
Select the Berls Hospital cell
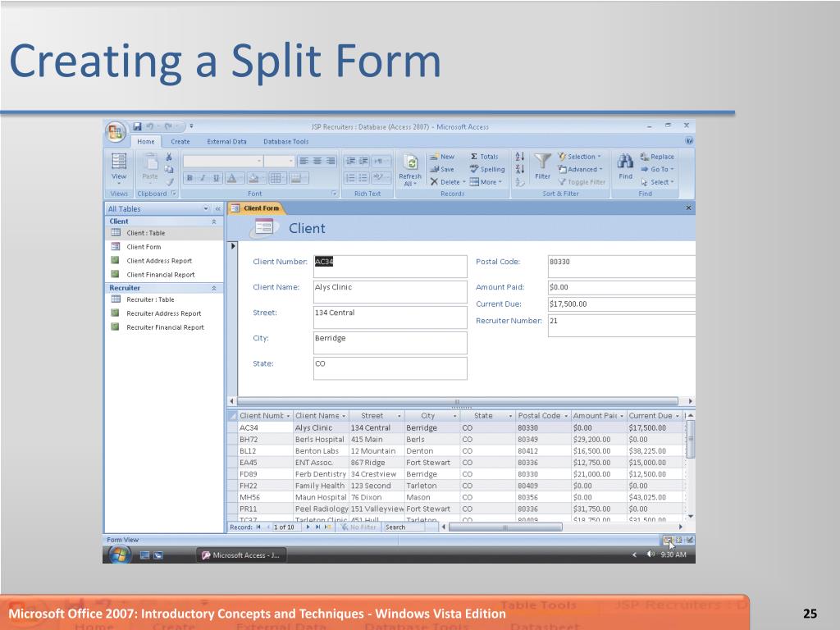[321, 440]
